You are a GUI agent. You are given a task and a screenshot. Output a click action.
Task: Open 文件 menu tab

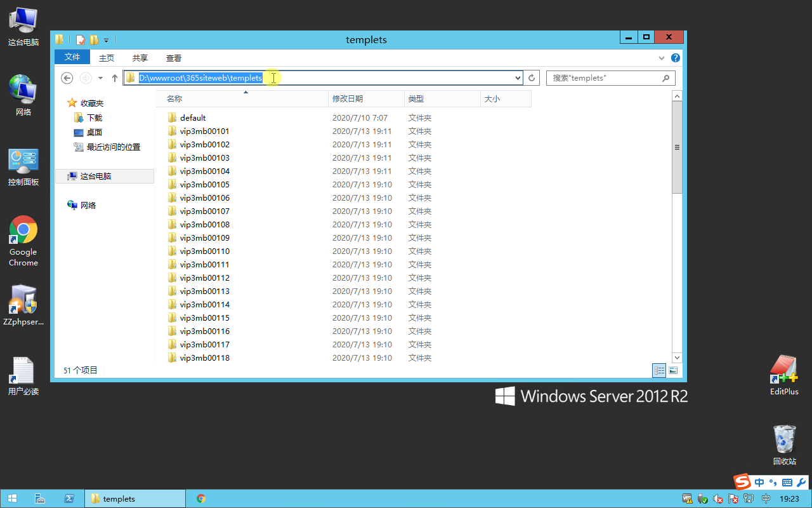72,57
